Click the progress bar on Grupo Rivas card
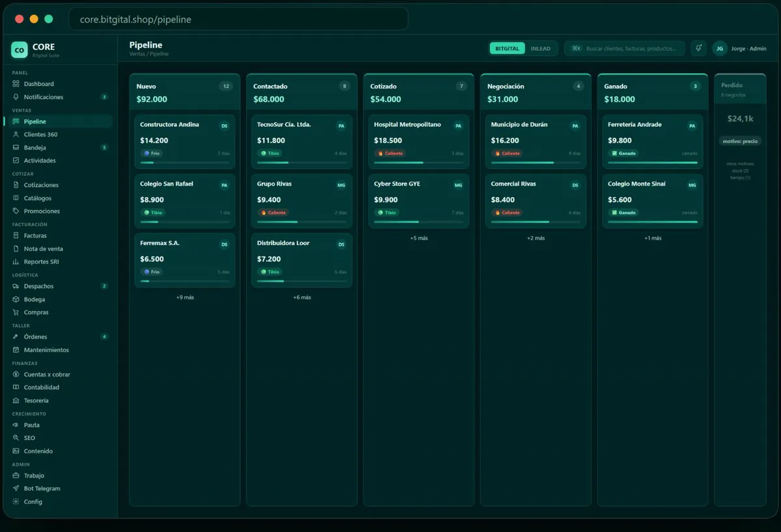This screenshot has width=781, height=532. point(302,222)
